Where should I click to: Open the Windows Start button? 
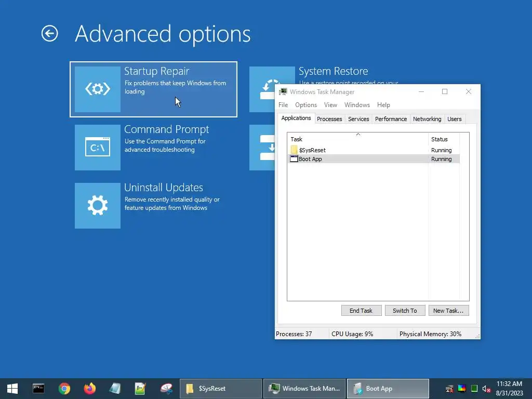pyautogui.click(x=12, y=389)
